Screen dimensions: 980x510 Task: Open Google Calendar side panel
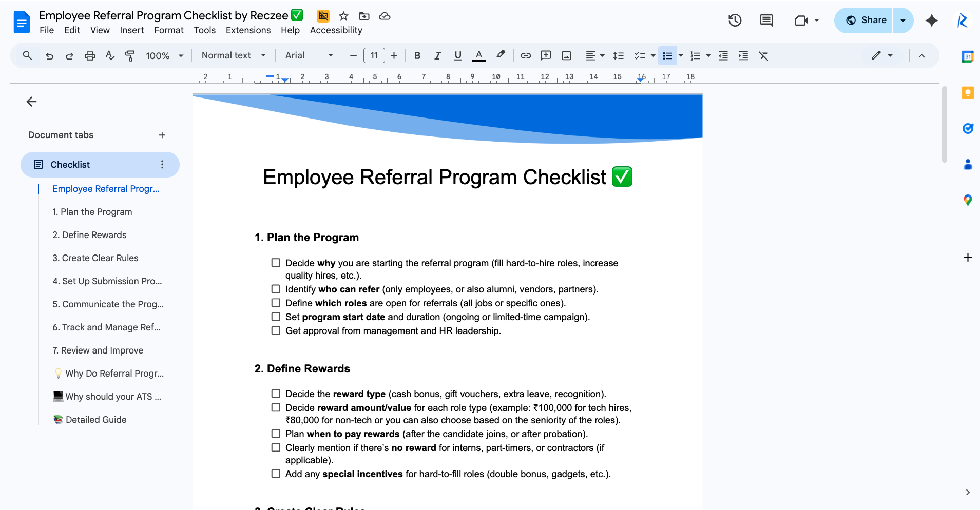click(968, 56)
